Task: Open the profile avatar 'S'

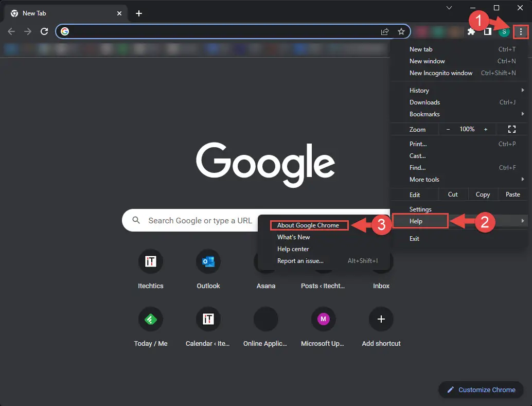Action: point(504,32)
